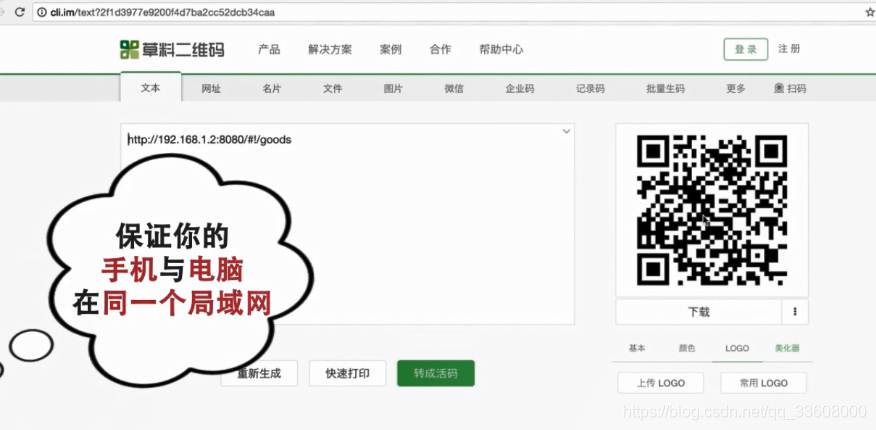Click the 下载 button

click(x=698, y=312)
